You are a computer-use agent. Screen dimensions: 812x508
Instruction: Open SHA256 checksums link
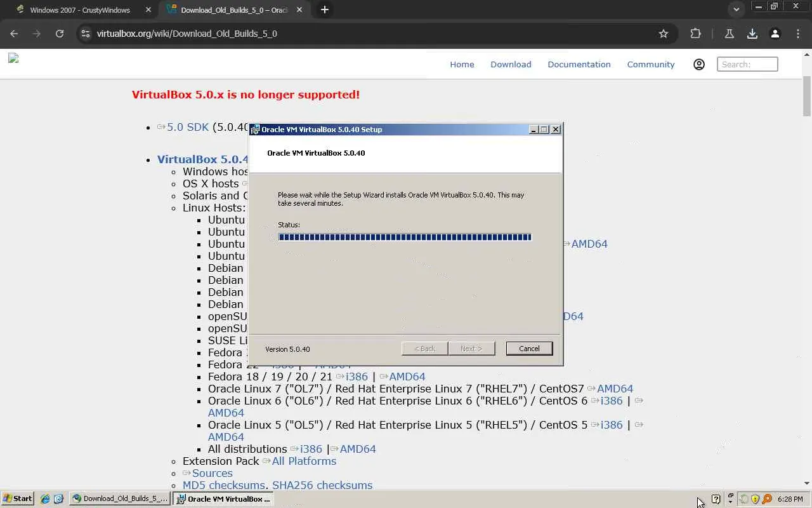pyautogui.click(x=322, y=485)
